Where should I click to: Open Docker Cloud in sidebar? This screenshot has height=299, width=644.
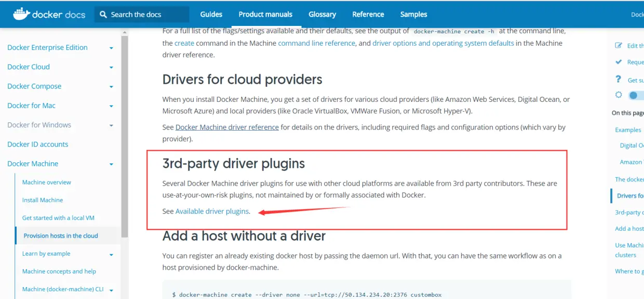click(x=29, y=67)
